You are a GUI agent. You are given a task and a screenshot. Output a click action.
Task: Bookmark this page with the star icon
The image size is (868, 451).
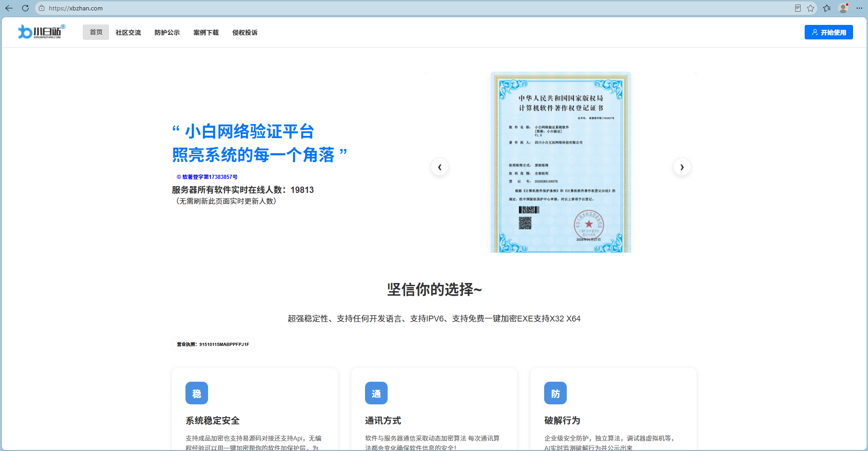coord(811,8)
